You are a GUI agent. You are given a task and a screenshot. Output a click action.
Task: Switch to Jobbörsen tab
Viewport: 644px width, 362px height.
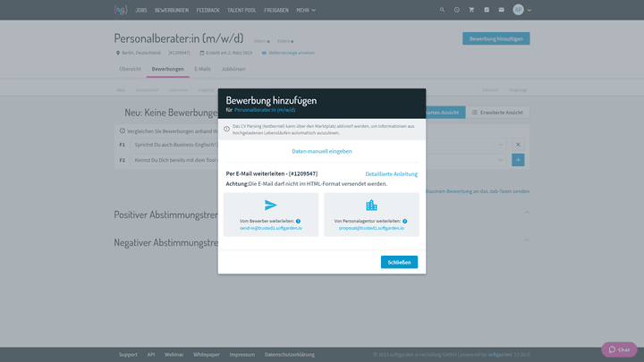click(x=233, y=69)
